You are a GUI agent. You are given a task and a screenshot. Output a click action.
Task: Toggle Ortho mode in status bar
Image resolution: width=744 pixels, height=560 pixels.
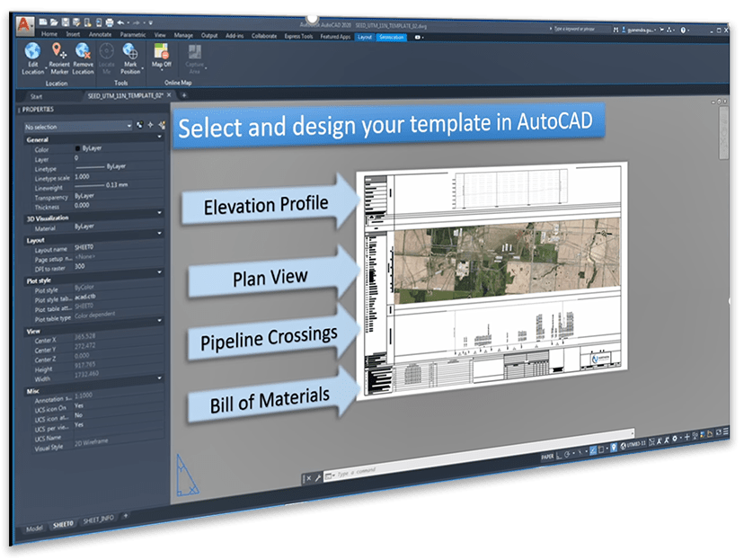pos(559,455)
